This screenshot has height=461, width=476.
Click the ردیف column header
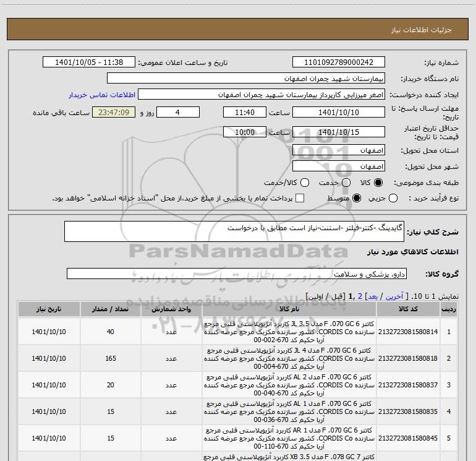coord(449,309)
